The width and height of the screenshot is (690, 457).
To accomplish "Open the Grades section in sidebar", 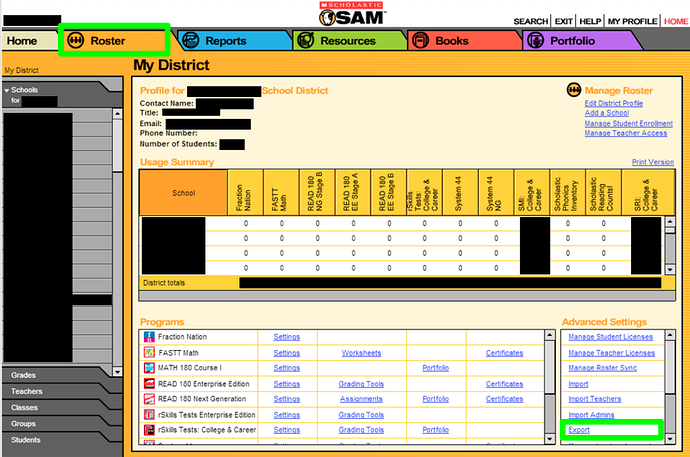I will pyautogui.click(x=57, y=375).
